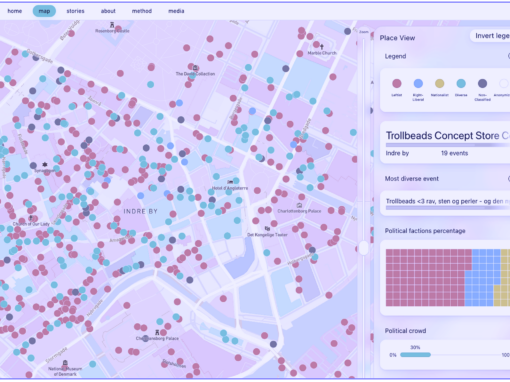
Task: Click the zoom slider handle
Action: click(364, 248)
